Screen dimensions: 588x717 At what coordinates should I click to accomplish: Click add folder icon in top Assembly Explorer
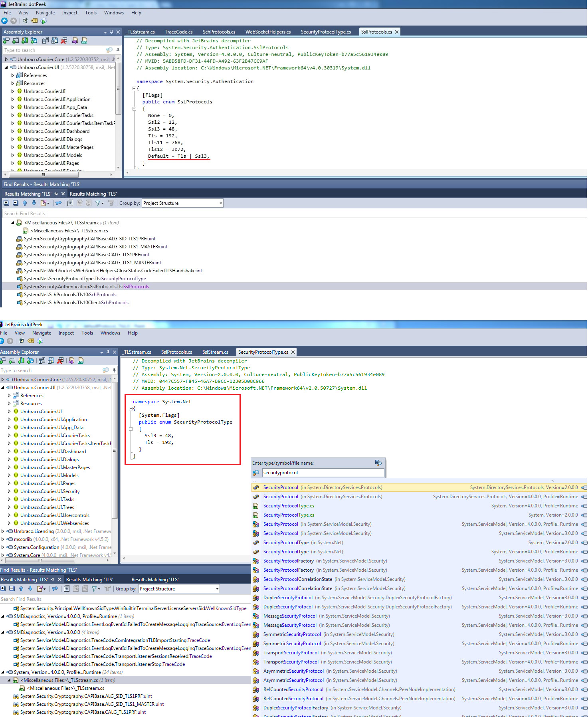tap(16, 40)
